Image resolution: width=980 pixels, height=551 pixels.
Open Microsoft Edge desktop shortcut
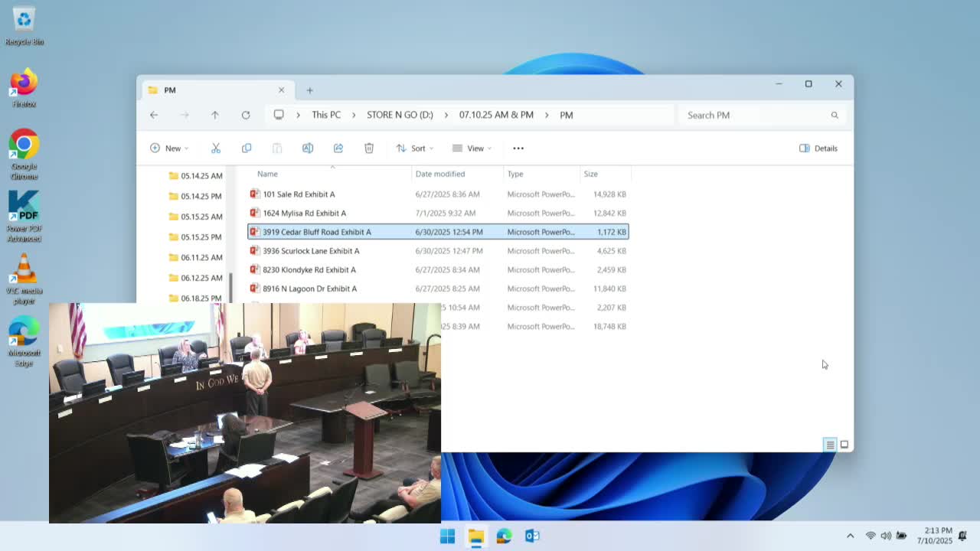(x=24, y=341)
